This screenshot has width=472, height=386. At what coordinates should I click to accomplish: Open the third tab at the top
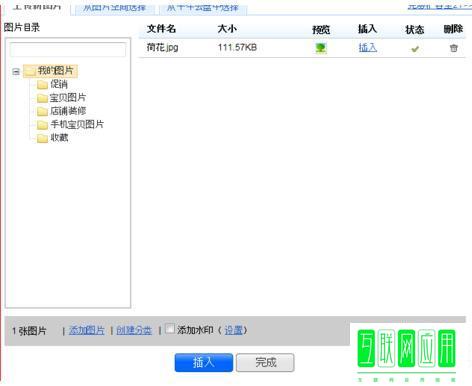[203, 7]
